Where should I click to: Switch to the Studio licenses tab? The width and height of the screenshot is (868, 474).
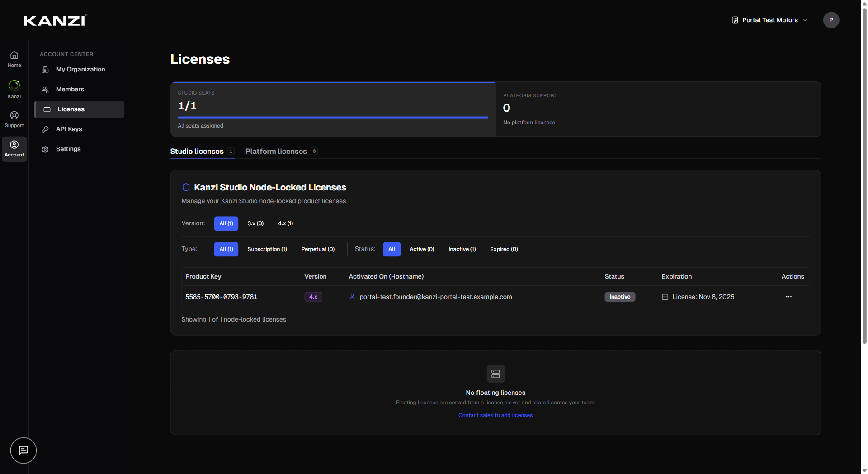tap(202, 152)
